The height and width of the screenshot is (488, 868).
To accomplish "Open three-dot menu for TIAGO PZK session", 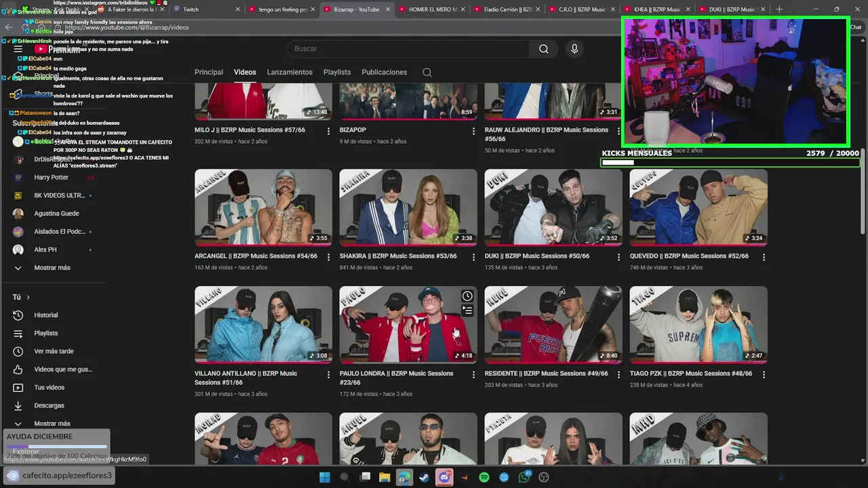I will (x=764, y=374).
